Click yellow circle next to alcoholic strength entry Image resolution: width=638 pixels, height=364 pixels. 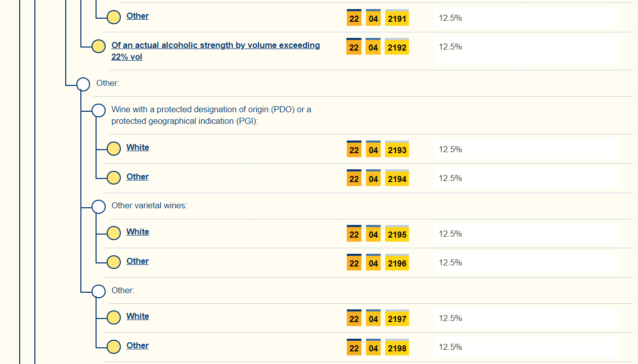(x=99, y=47)
